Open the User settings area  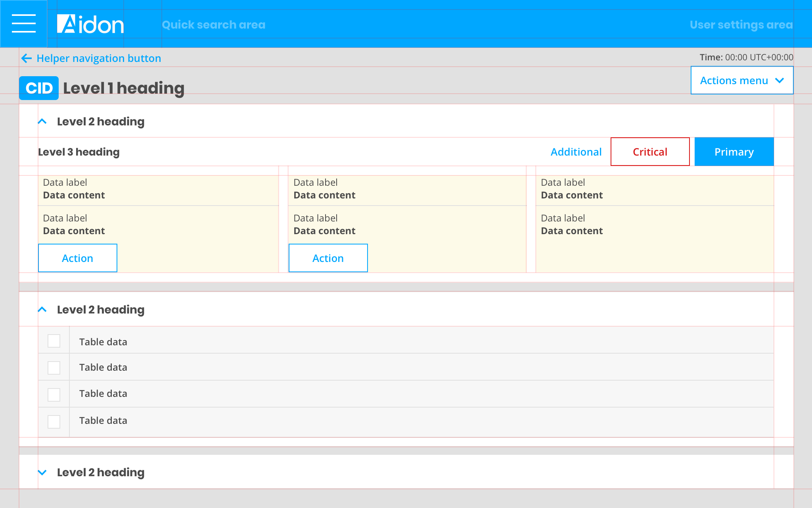[x=741, y=25]
